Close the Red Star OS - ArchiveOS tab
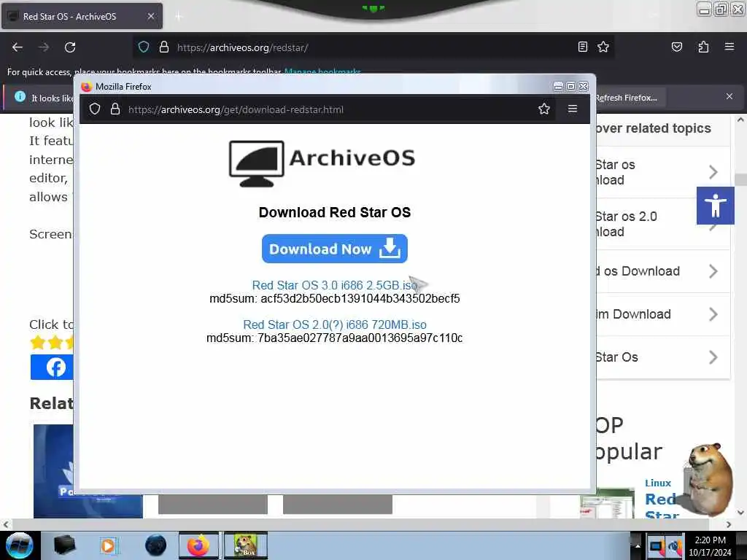747x560 pixels. pyautogui.click(x=150, y=16)
